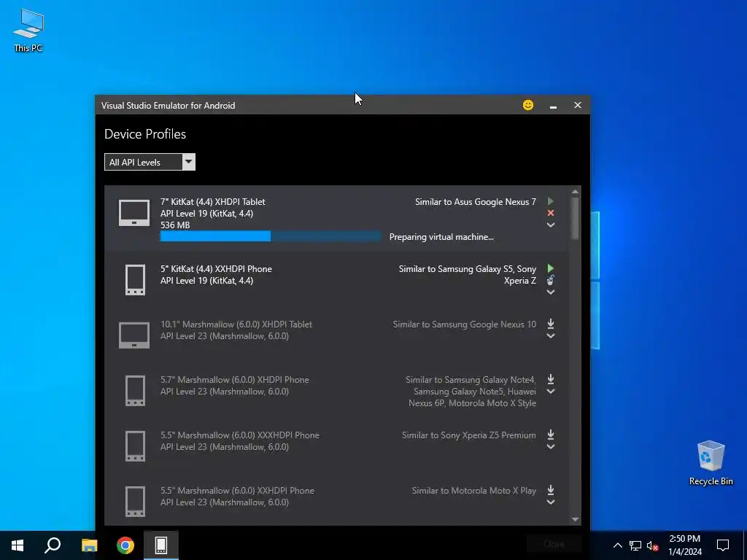Minimize the emulator manager window
The width and height of the screenshot is (747, 560).
point(553,106)
